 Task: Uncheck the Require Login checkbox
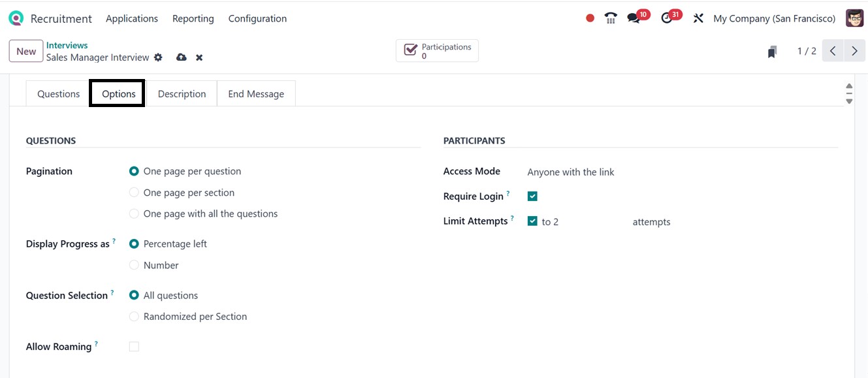coord(532,197)
